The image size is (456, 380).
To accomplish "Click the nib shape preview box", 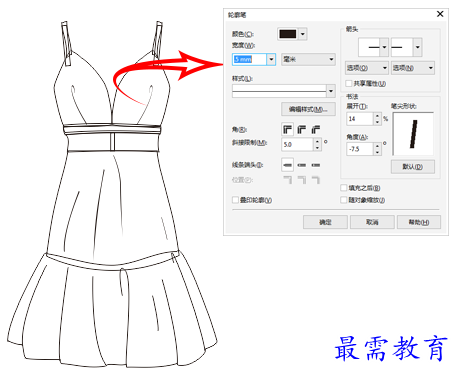I will coord(413,134).
